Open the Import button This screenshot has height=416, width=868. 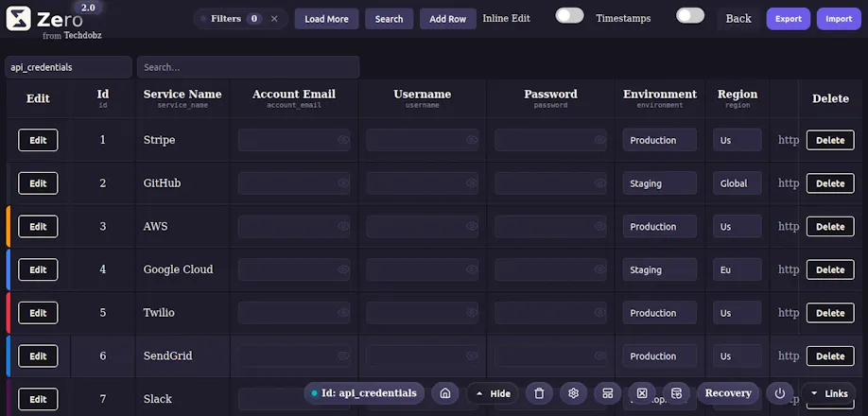coord(840,19)
